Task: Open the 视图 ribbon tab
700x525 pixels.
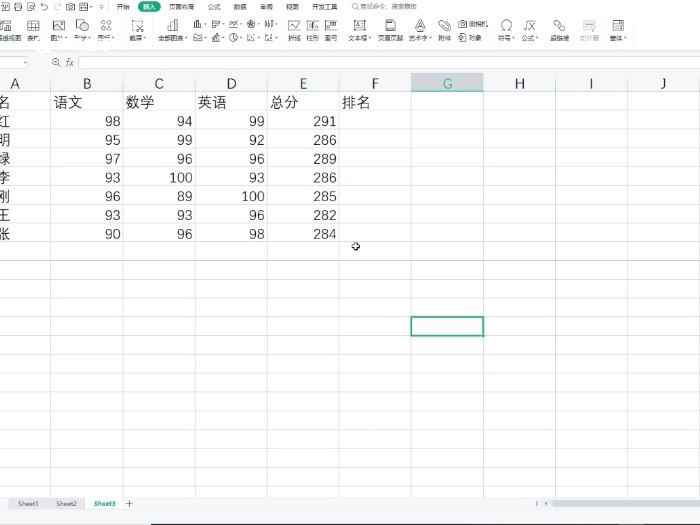Action: 292,7
